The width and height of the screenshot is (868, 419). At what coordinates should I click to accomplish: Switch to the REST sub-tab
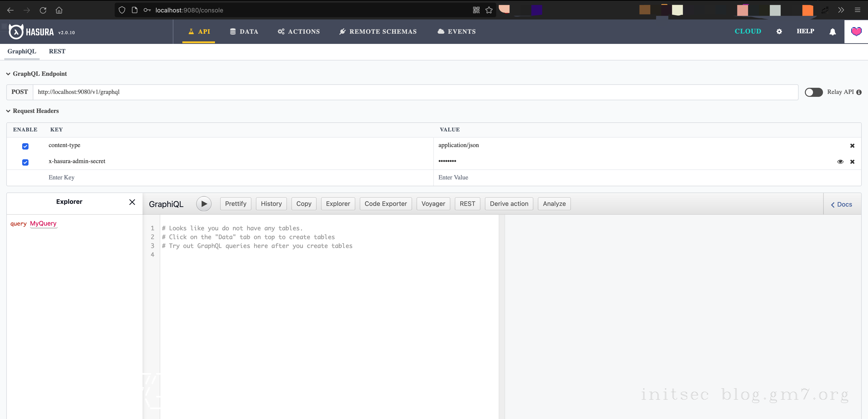pos(57,51)
